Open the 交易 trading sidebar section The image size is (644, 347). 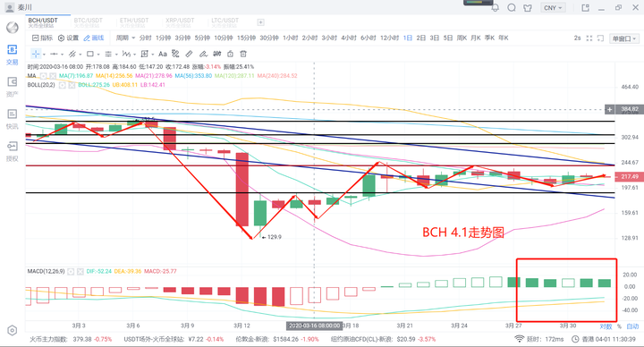[x=13, y=55]
